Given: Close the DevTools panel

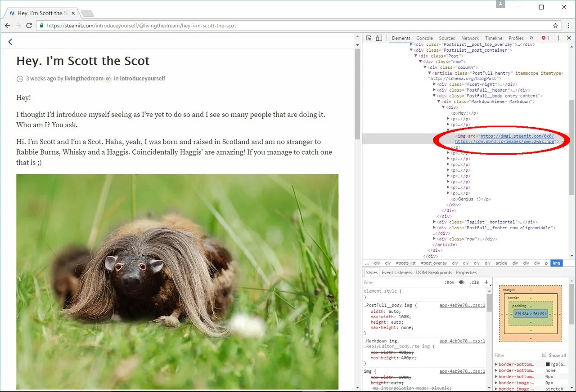Looking at the screenshot, I should (x=568, y=38).
